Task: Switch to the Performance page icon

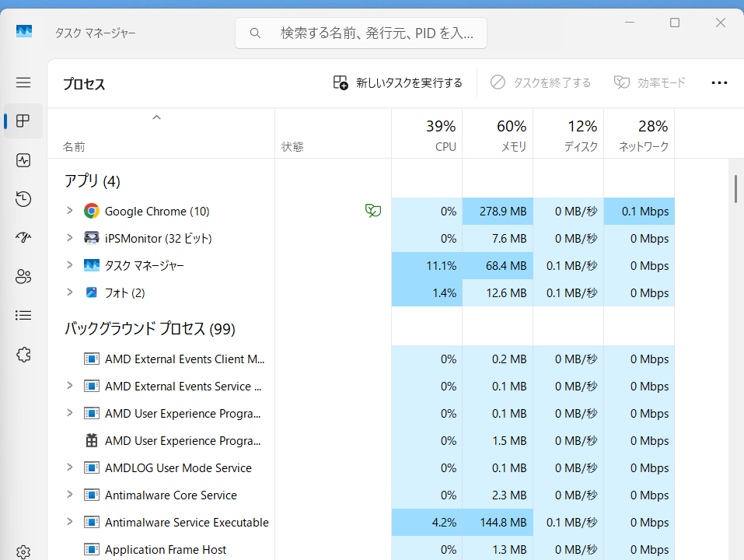Action: pyautogui.click(x=23, y=160)
